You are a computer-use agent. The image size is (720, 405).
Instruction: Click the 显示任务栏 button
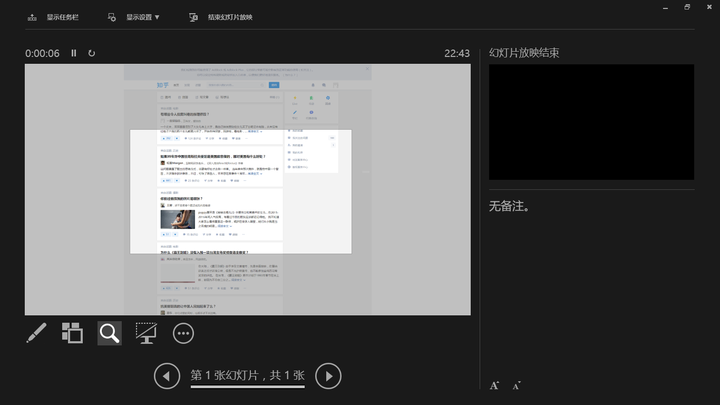[x=62, y=17]
